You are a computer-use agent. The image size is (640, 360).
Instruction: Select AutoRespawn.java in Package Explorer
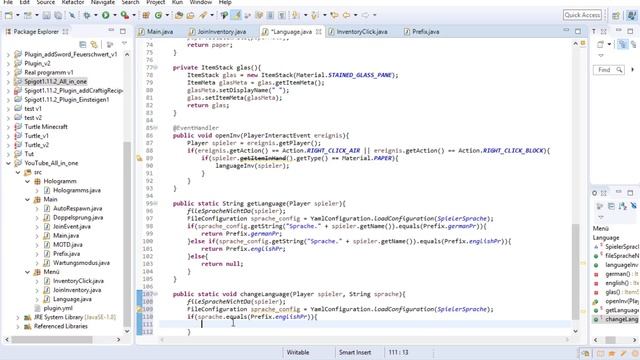pos(78,209)
